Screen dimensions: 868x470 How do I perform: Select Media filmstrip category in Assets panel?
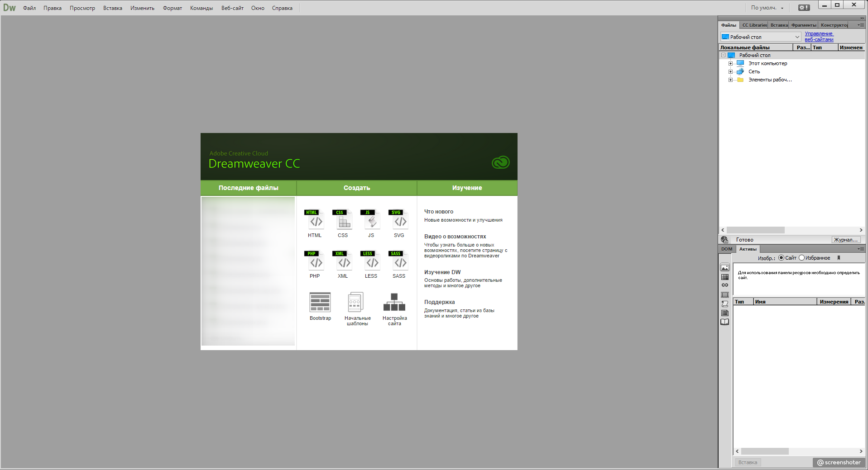(725, 295)
